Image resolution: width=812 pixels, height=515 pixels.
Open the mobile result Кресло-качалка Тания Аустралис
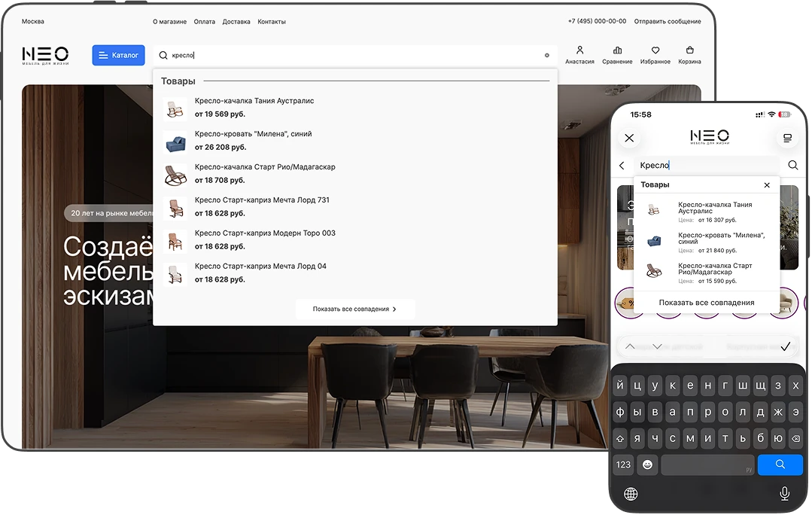(x=707, y=212)
